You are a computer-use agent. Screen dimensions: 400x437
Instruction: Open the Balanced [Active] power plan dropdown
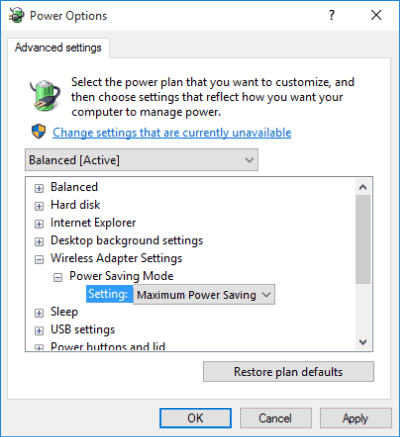click(142, 160)
